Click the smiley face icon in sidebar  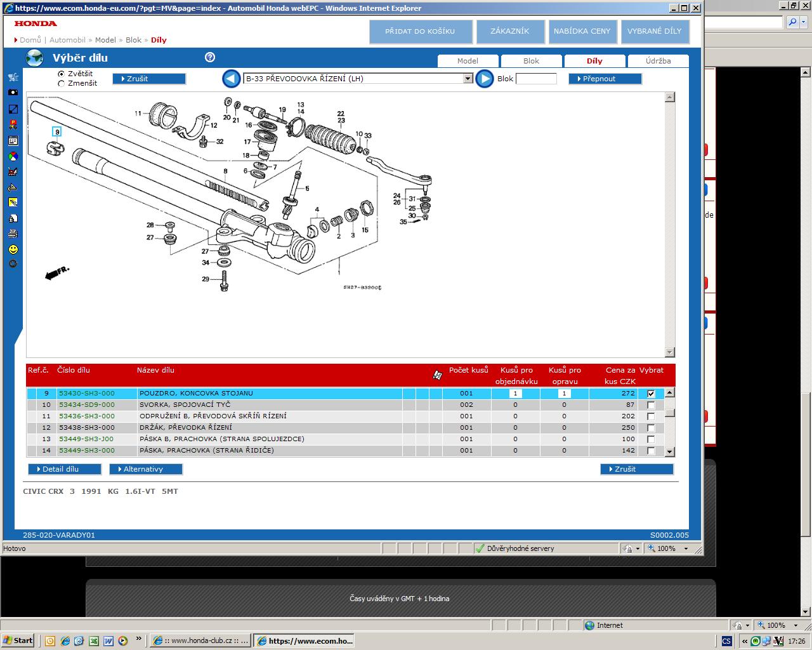click(x=13, y=249)
